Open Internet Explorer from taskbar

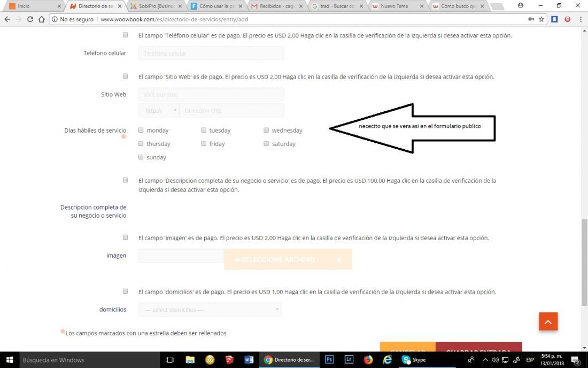388,360
